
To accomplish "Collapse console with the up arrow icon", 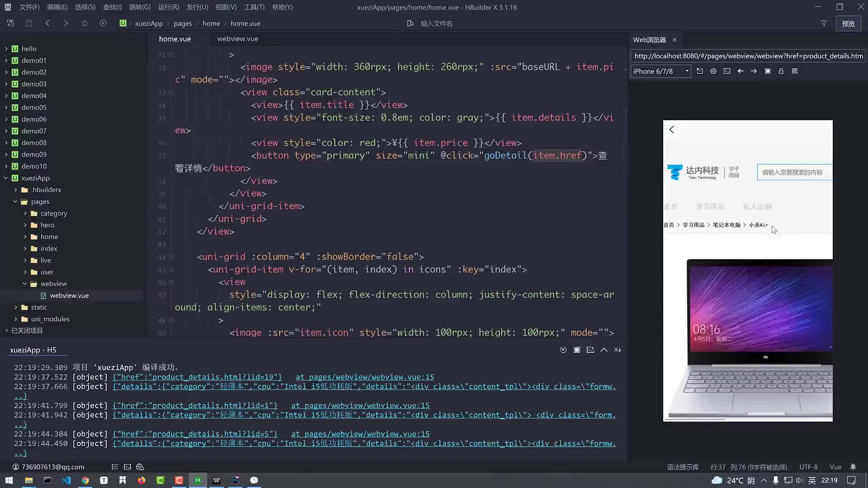I will pos(604,350).
